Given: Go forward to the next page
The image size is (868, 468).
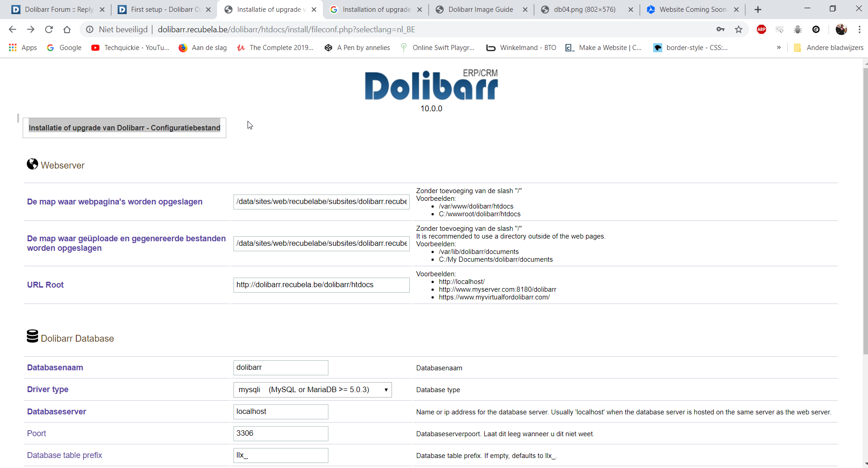Looking at the screenshot, I should click(x=30, y=30).
